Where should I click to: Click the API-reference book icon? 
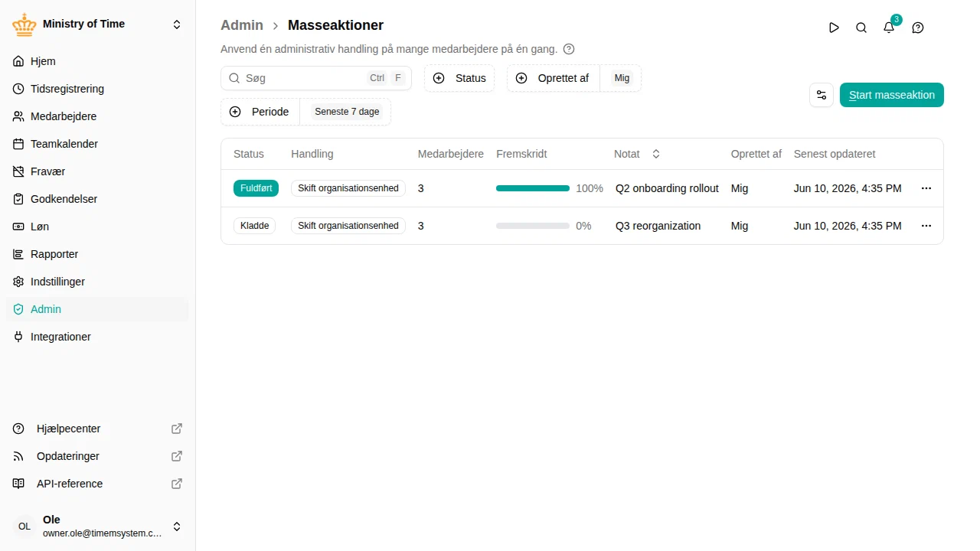point(18,484)
